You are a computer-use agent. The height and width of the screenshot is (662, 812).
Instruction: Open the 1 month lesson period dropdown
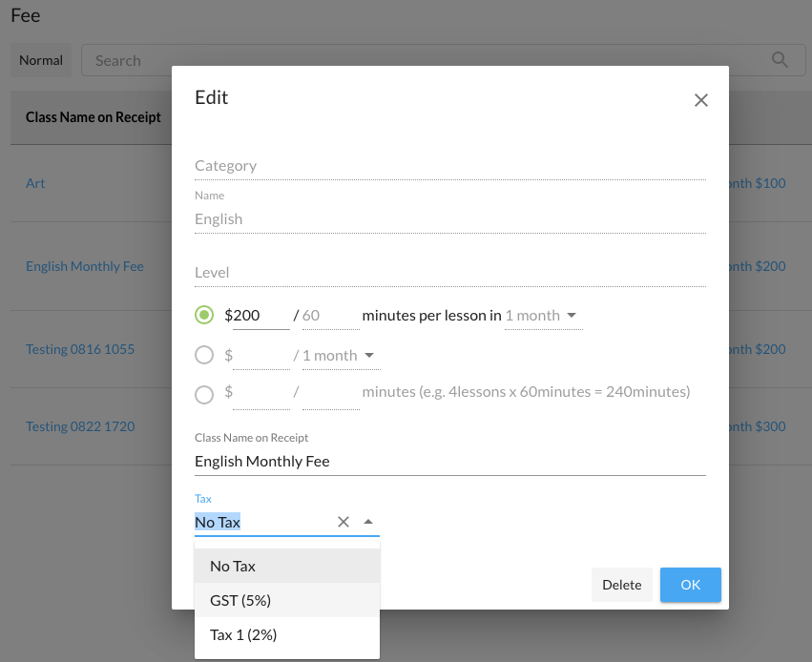pos(542,316)
